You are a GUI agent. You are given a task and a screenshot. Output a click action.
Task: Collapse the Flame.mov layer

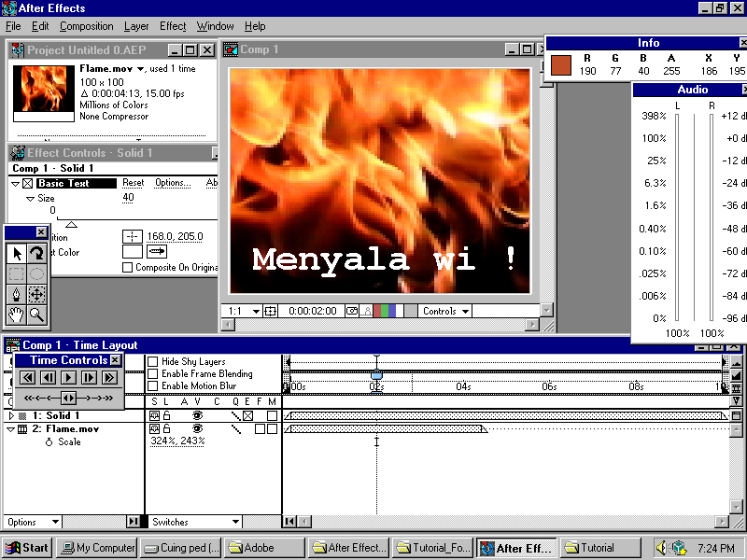pyautogui.click(x=10, y=429)
